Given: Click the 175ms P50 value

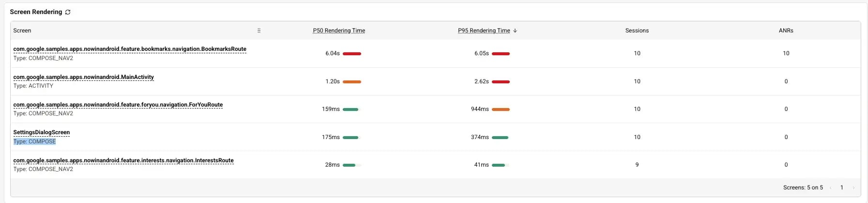Looking at the screenshot, I should tap(331, 137).
